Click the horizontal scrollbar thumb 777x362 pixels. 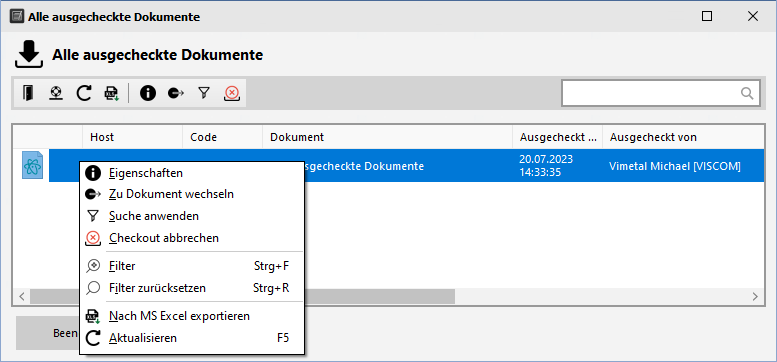242,297
